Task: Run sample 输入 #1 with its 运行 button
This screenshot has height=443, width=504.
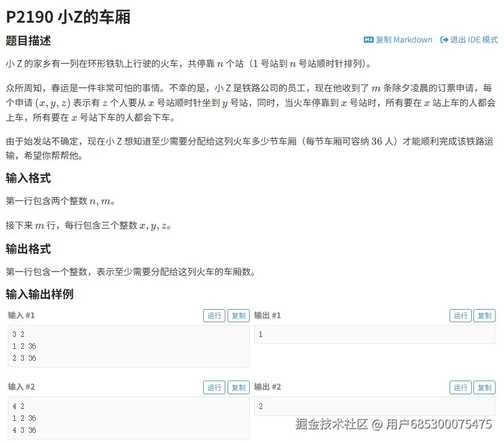Action: coord(214,315)
